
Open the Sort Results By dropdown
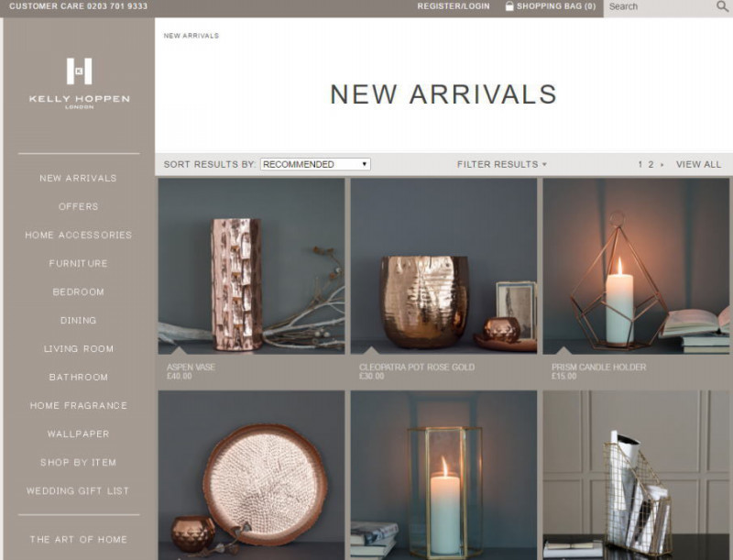tap(315, 164)
